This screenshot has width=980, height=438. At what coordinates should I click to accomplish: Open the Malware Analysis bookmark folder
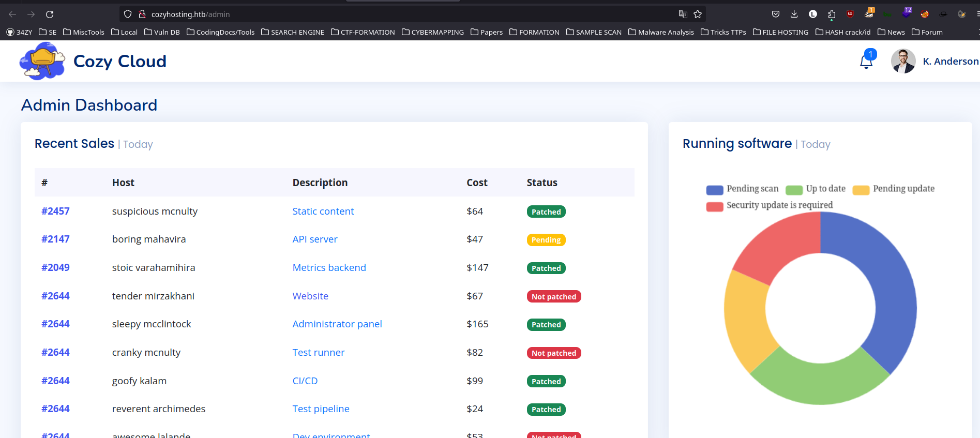pos(661,32)
